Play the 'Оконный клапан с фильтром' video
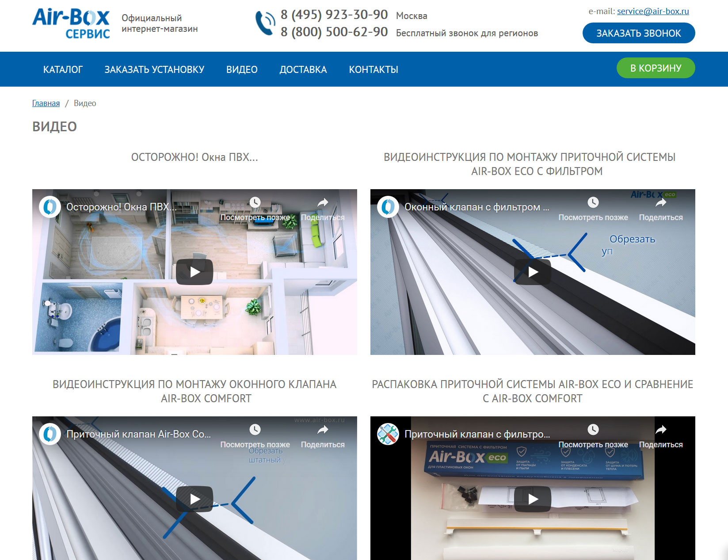This screenshot has width=728, height=560. pyautogui.click(x=533, y=272)
